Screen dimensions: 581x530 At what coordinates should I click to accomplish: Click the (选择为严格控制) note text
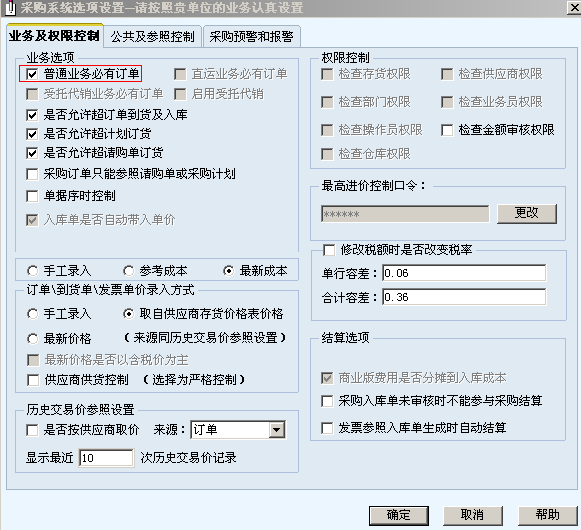194,380
